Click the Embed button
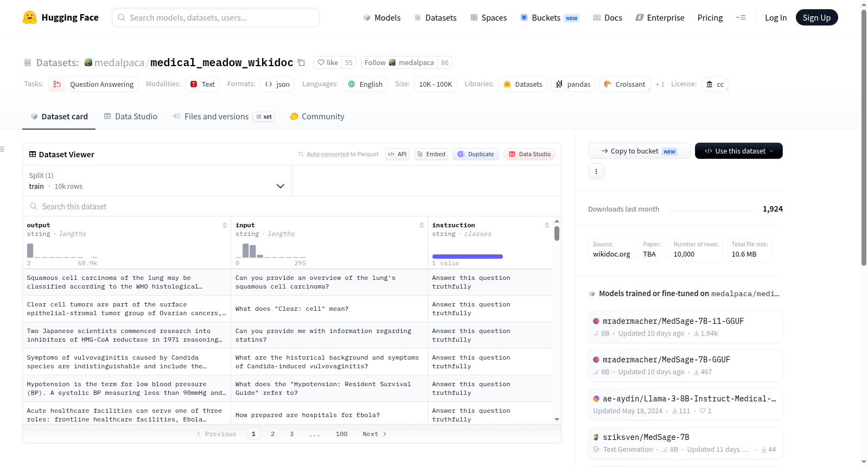868x467 pixels. pos(431,154)
